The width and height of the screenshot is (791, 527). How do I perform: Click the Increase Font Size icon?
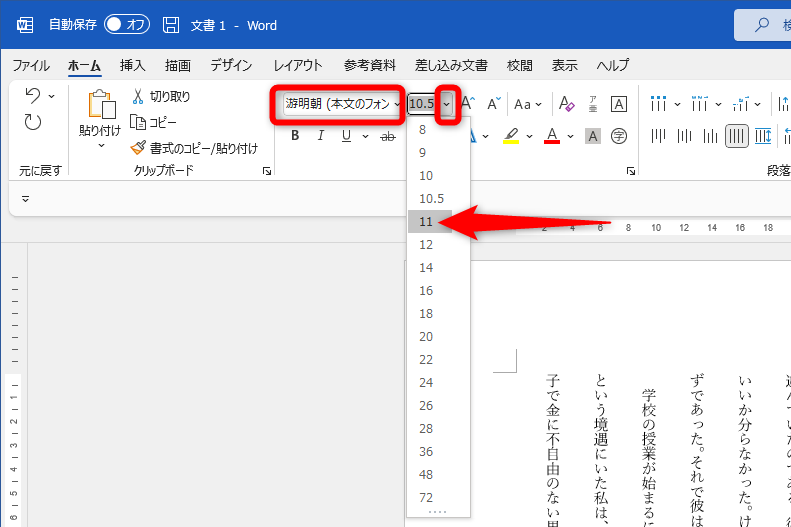click(469, 103)
